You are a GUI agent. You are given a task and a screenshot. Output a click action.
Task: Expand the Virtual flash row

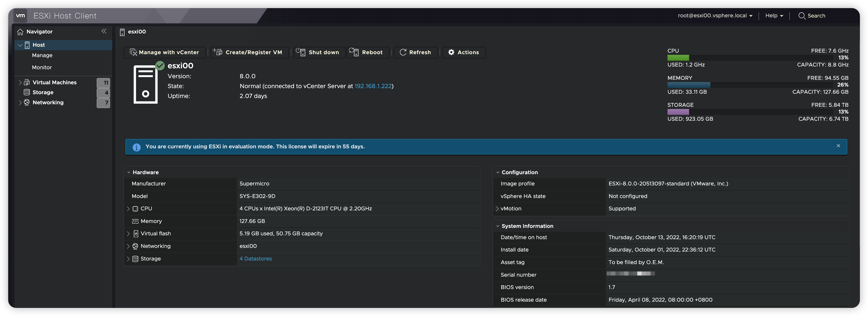128,234
